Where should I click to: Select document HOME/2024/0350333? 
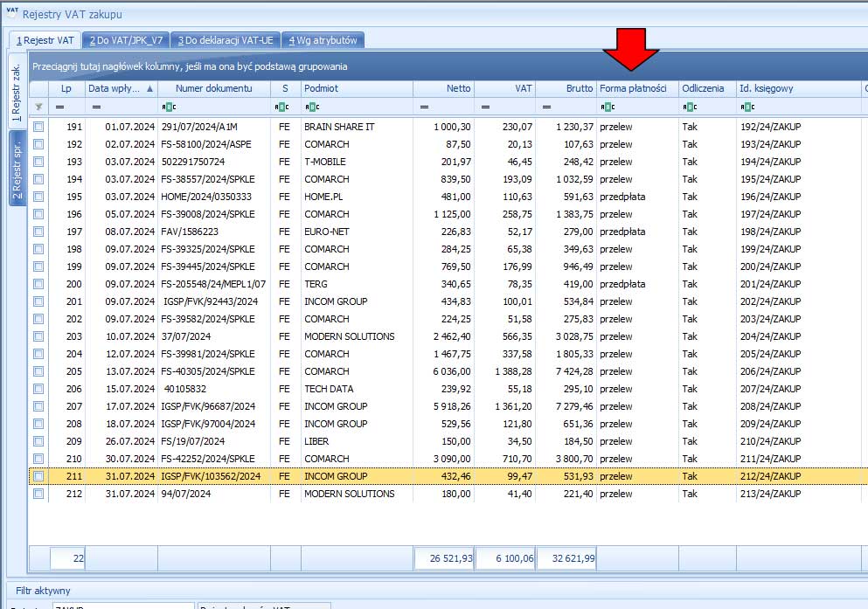point(206,197)
